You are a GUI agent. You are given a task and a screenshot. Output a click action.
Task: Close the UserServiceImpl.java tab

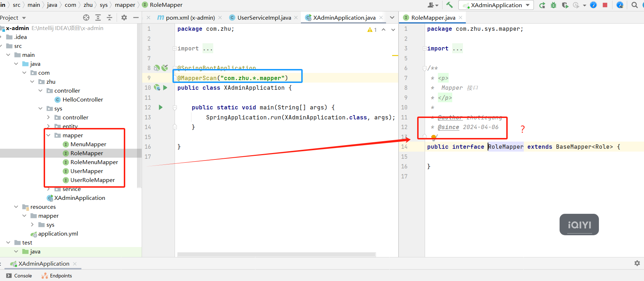[x=296, y=18]
